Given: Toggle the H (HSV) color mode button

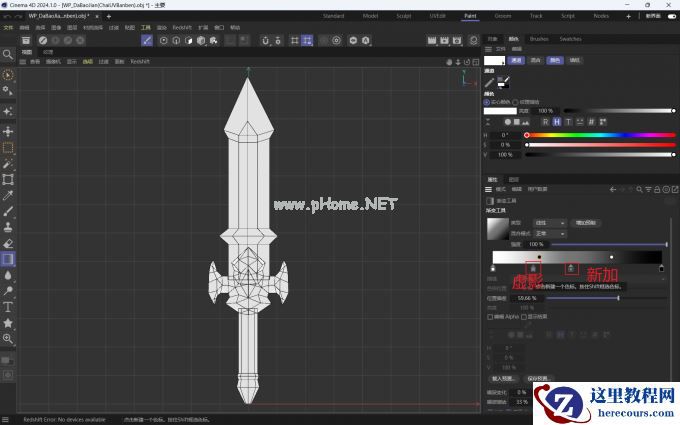Looking at the screenshot, I should click(557, 122).
